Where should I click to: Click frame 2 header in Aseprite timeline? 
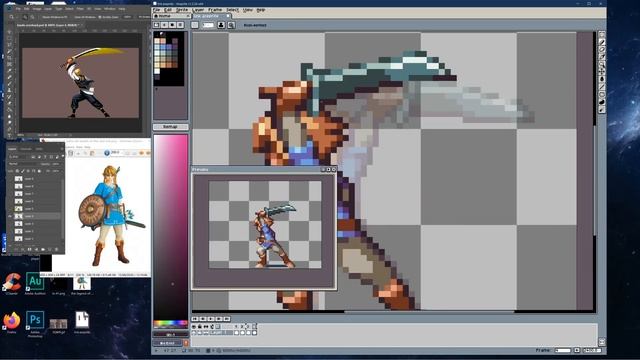[x=242, y=327]
